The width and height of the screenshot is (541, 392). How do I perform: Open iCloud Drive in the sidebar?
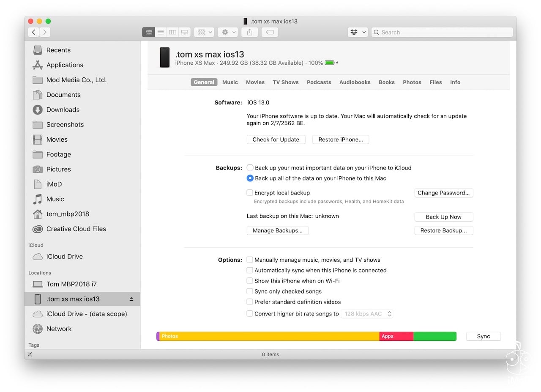point(64,256)
